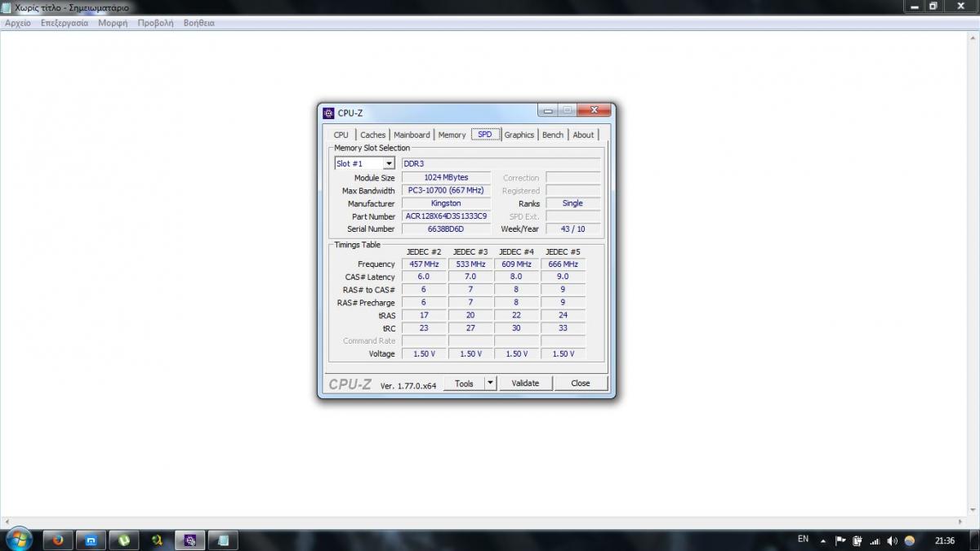Click serial number 6638BD6D

click(x=446, y=229)
